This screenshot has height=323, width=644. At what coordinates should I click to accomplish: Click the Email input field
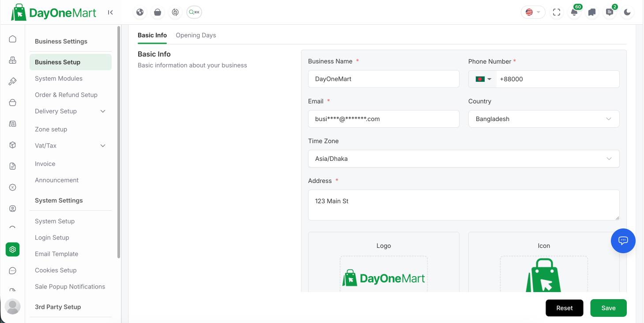384,119
